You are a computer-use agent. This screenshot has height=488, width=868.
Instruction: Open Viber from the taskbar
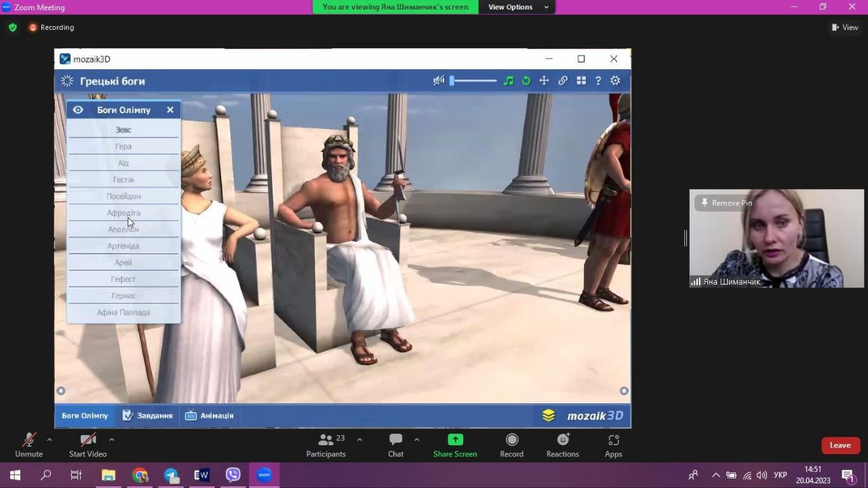click(x=233, y=475)
